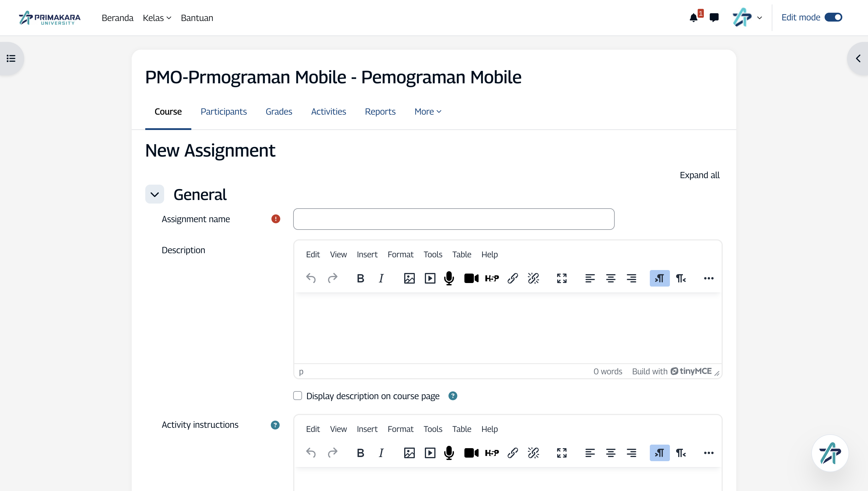Open the messages chat icon
The image size is (868, 491).
pyautogui.click(x=714, y=17)
